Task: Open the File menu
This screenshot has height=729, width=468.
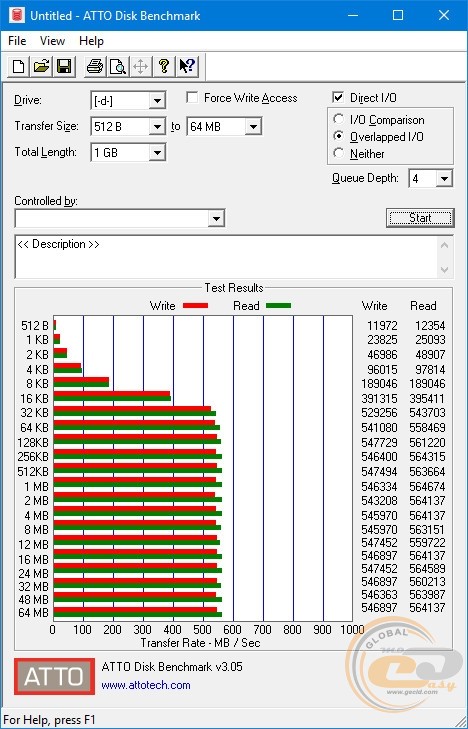Action: [17, 41]
